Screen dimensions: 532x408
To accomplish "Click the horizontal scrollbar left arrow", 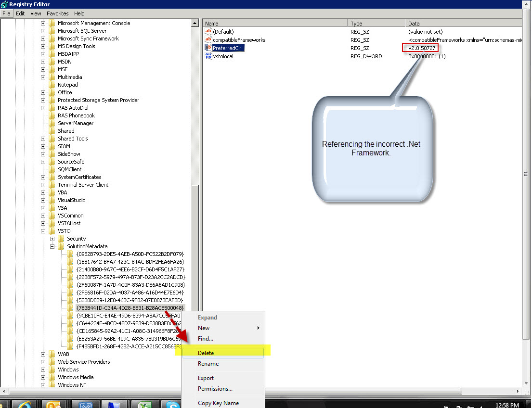I will pyautogui.click(x=4, y=391).
